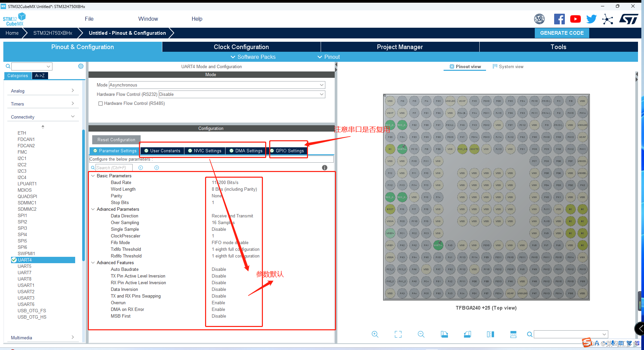Enable Hardware Flow Control (RS485) checkbox
The width and height of the screenshot is (644, 350).
100,104
